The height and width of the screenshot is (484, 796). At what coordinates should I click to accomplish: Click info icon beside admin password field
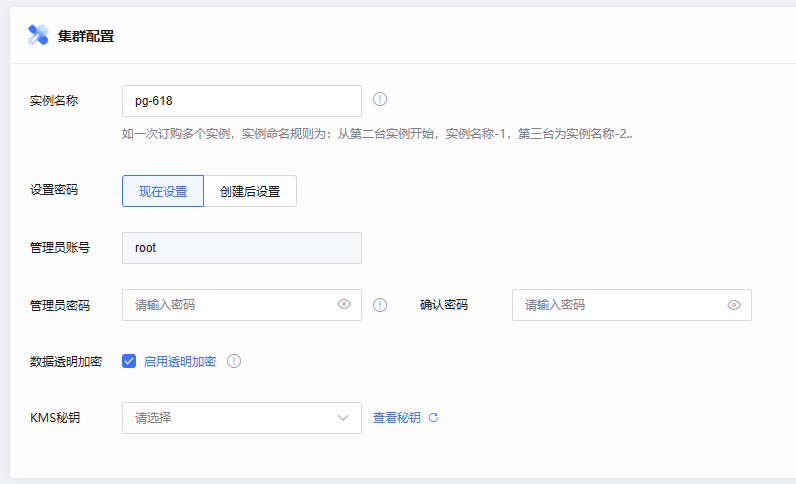coord(380,305)
